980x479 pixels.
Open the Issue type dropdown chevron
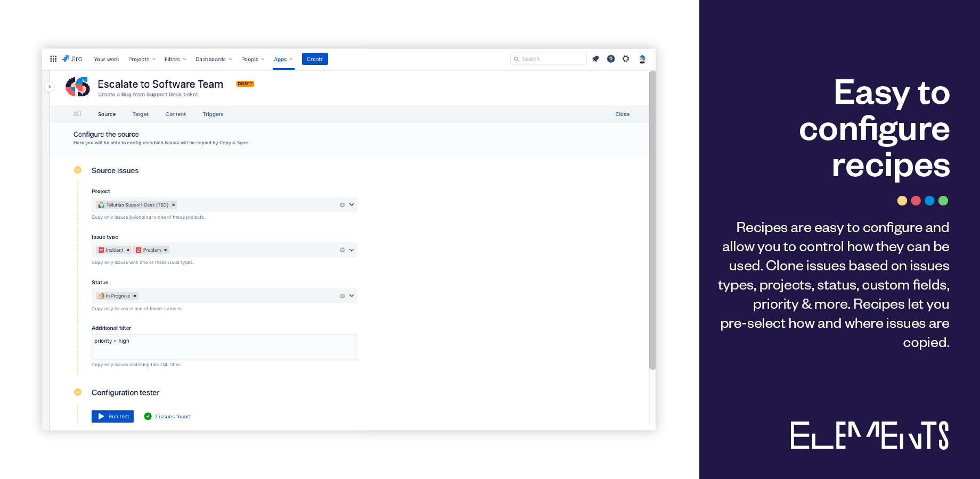(352, 250)
